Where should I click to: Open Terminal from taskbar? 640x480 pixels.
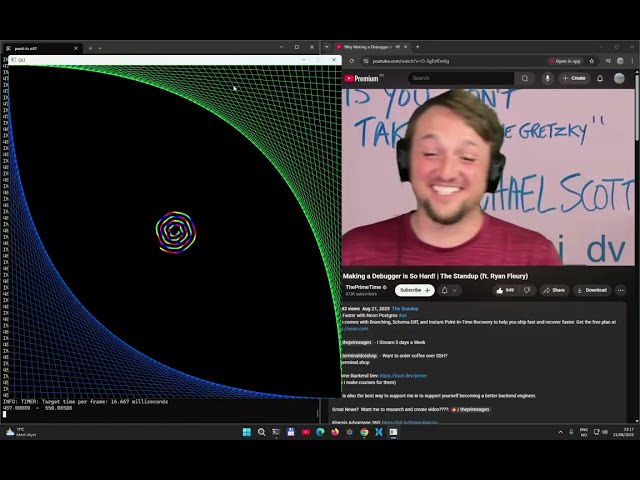click(x=276, y=432)
